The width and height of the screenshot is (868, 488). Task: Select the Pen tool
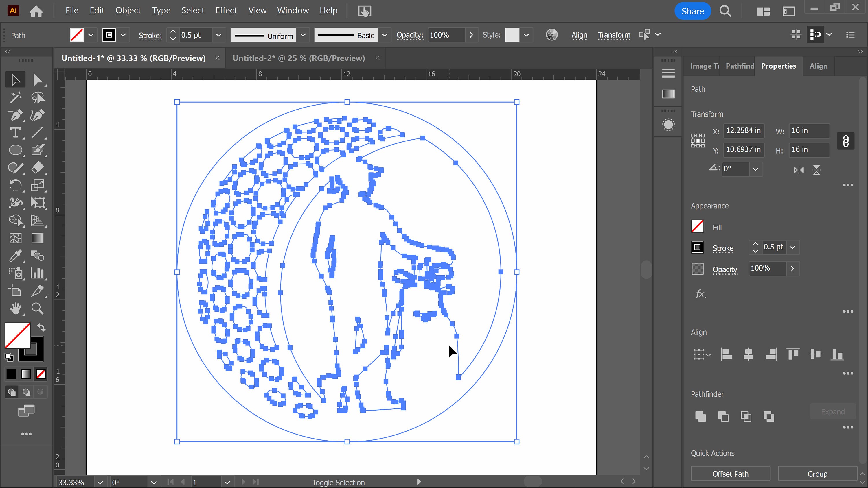tap(15, 115)
